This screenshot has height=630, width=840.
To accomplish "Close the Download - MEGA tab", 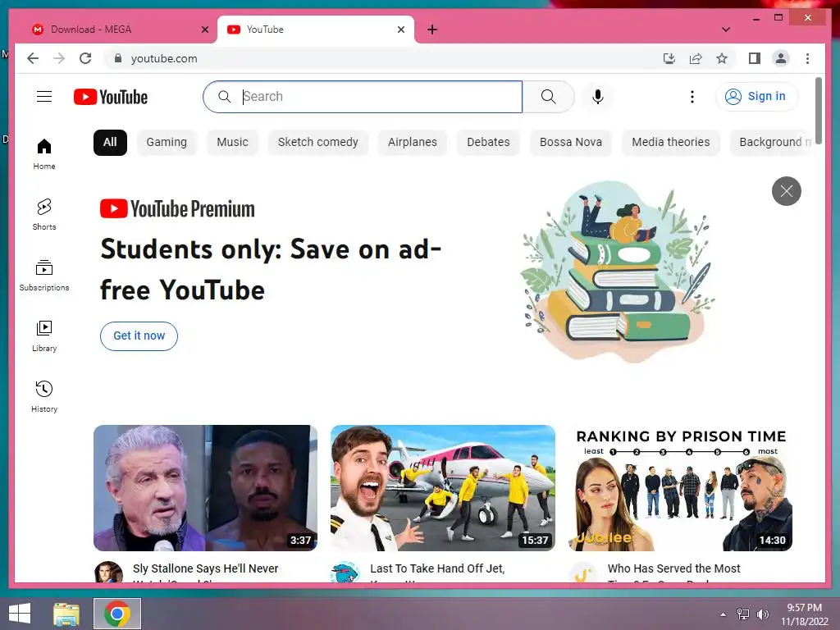I will [x=204, y=30].
